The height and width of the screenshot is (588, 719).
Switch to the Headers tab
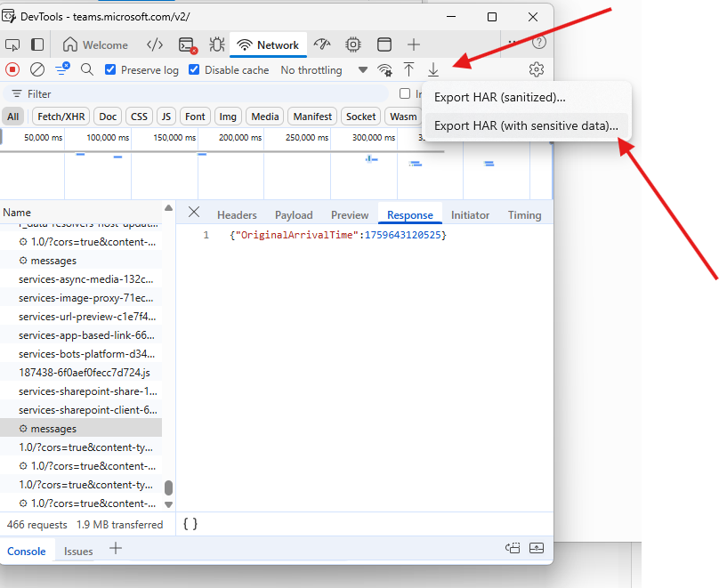237,214
